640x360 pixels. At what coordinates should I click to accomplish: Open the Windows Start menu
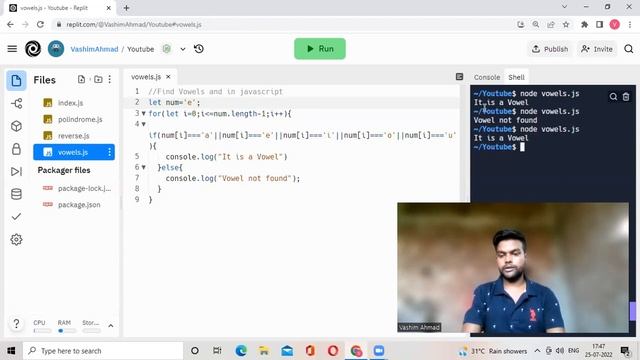tap(11, 351)
